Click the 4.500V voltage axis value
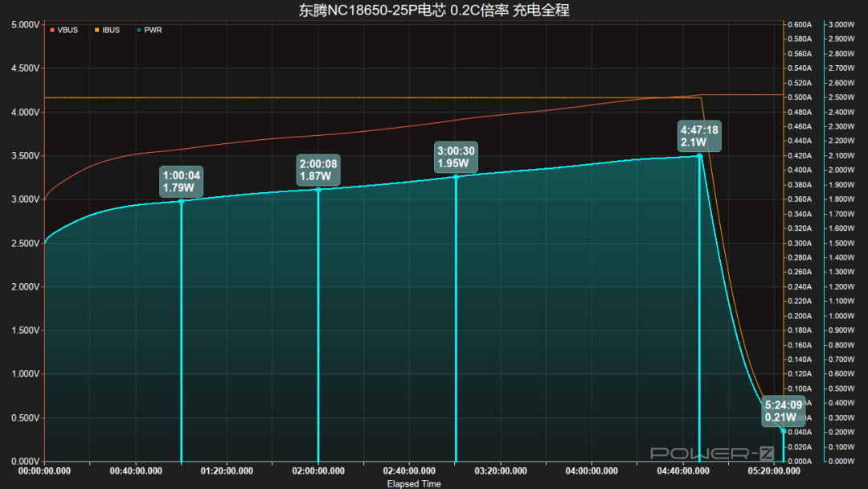The width and height of the screenshot is (868, 489). tap(26, 68)
